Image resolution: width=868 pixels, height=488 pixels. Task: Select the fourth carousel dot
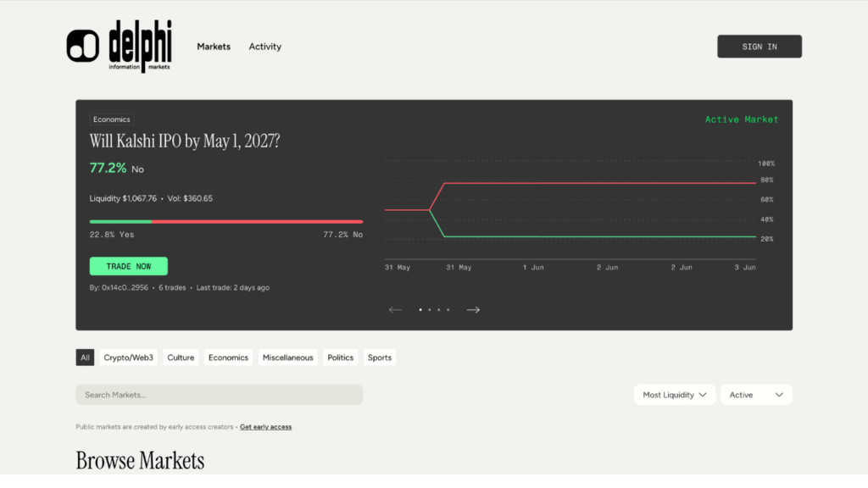(x=448, y=310)
